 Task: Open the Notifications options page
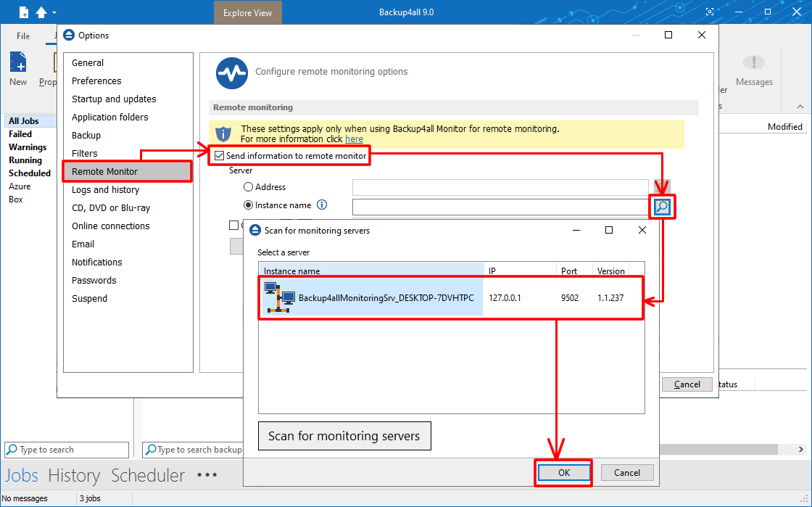(97, 262)
